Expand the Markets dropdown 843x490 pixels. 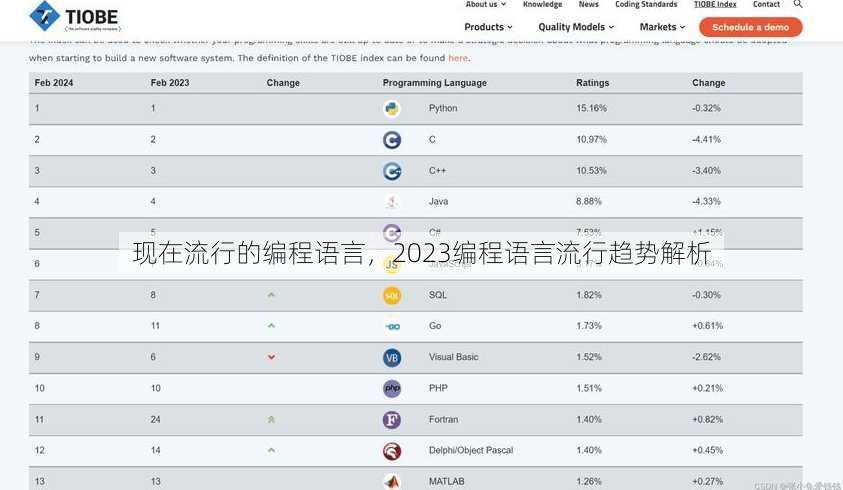[662, 27]
